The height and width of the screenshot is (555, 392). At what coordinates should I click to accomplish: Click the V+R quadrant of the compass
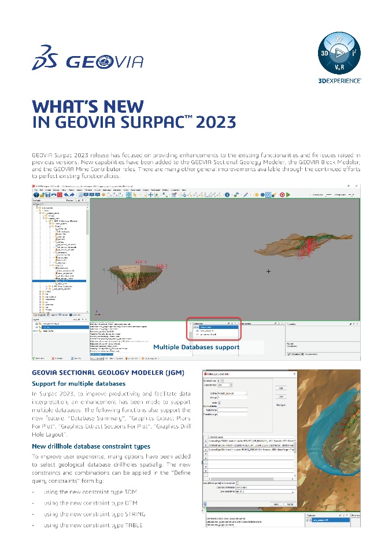pos(339,67)
